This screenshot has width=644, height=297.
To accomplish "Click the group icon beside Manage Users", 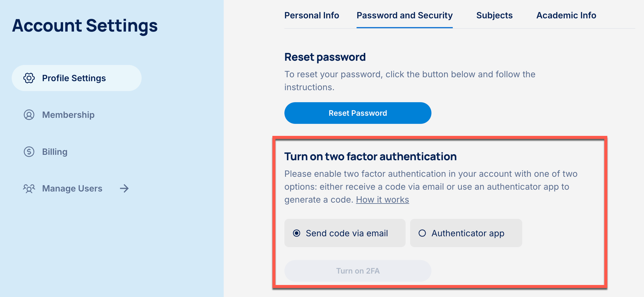I will [x=29, y=188].
